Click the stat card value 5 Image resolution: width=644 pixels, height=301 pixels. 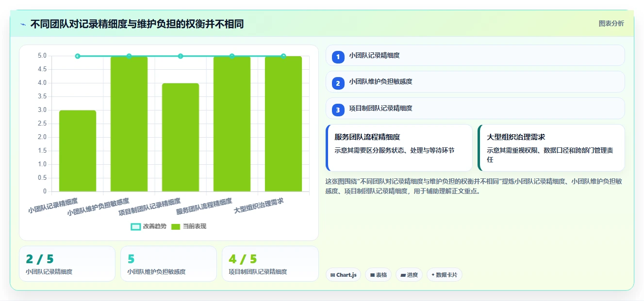(131, 259)
